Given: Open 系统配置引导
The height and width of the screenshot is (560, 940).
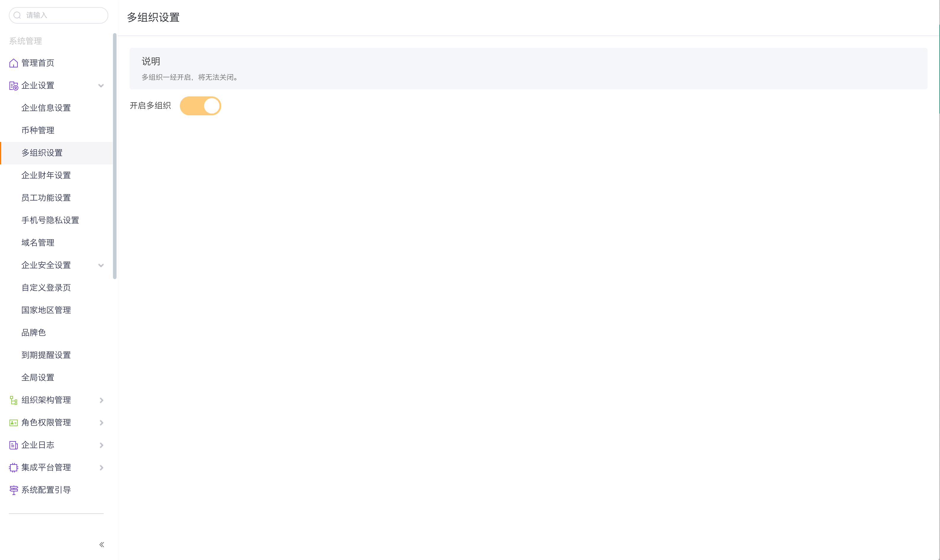Looking at the screenshot, I should click(x=56, y=490).
